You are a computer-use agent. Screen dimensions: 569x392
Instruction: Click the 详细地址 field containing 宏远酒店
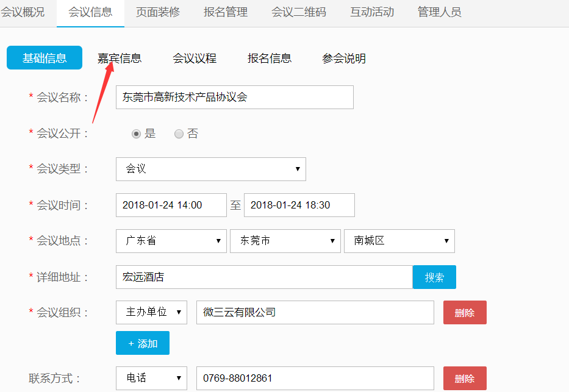[263, 277]
